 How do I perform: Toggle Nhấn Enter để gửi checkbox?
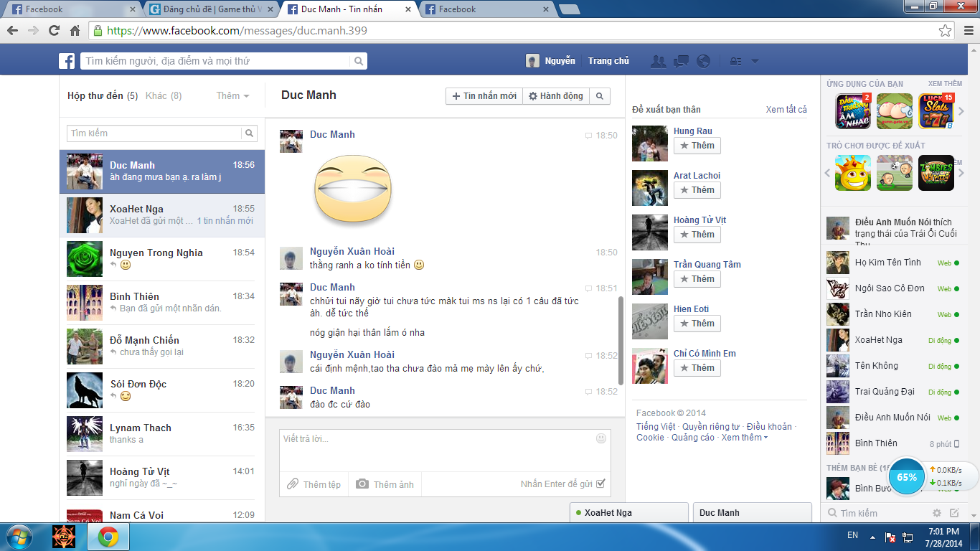tap(600, 484)
